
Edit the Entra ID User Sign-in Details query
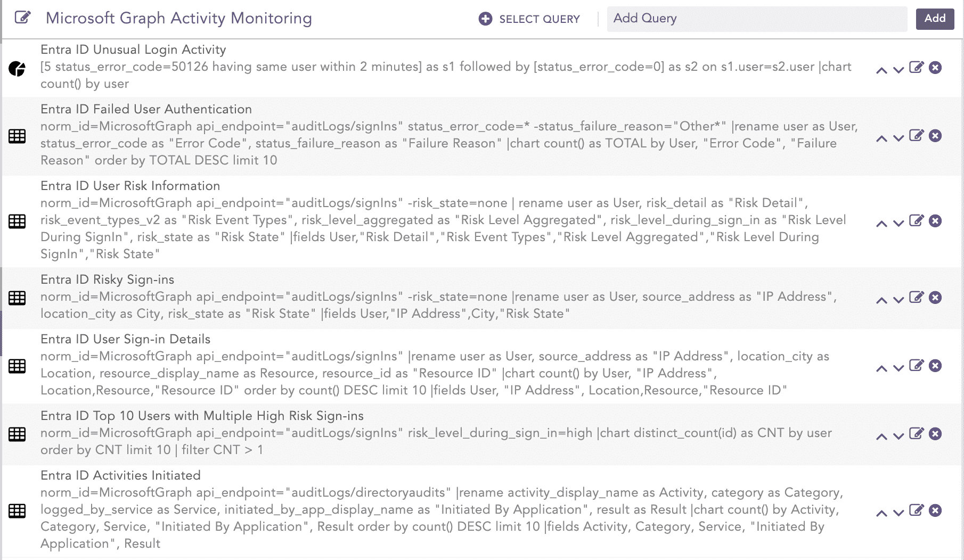[x=916, y=365]
